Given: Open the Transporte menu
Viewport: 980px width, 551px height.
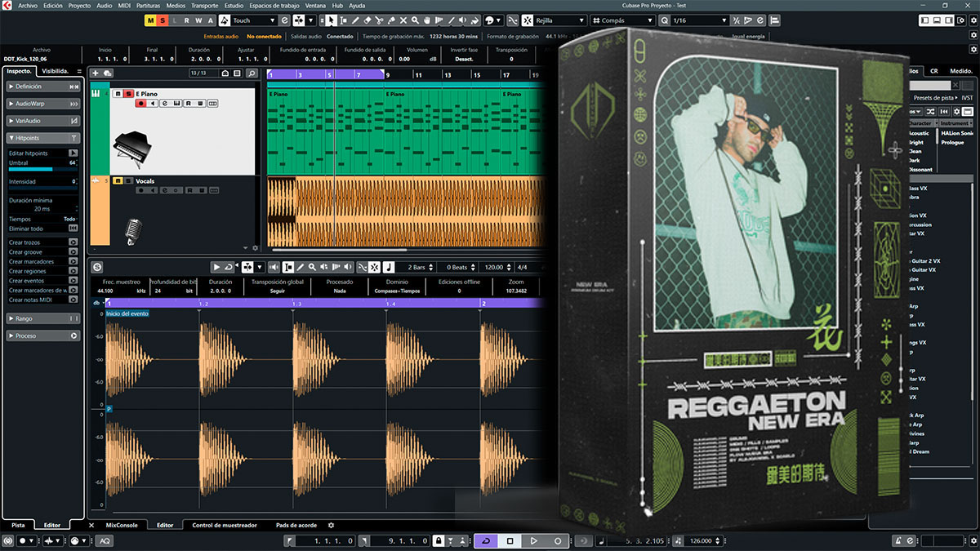Looking at the screenshot, I should click(x=204, y=6).
